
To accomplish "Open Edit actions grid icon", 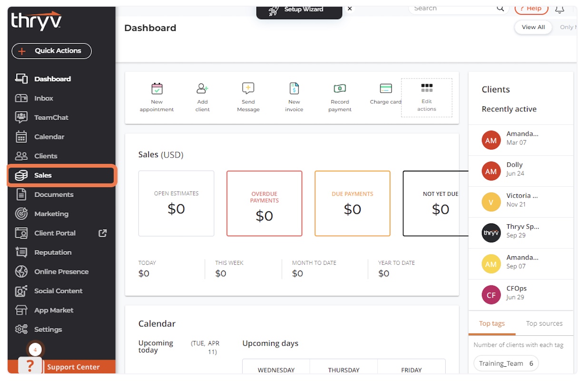I will (427, 88).
